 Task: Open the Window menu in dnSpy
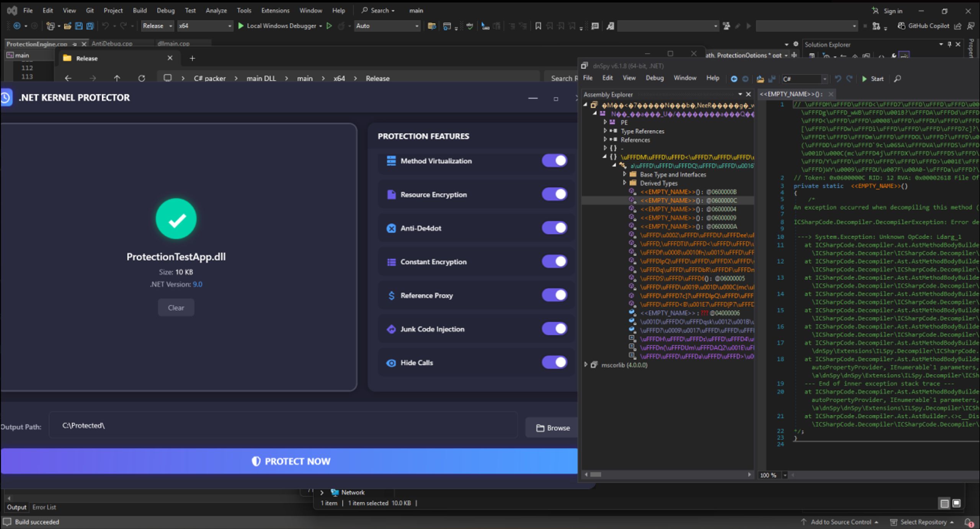point(685,78)
